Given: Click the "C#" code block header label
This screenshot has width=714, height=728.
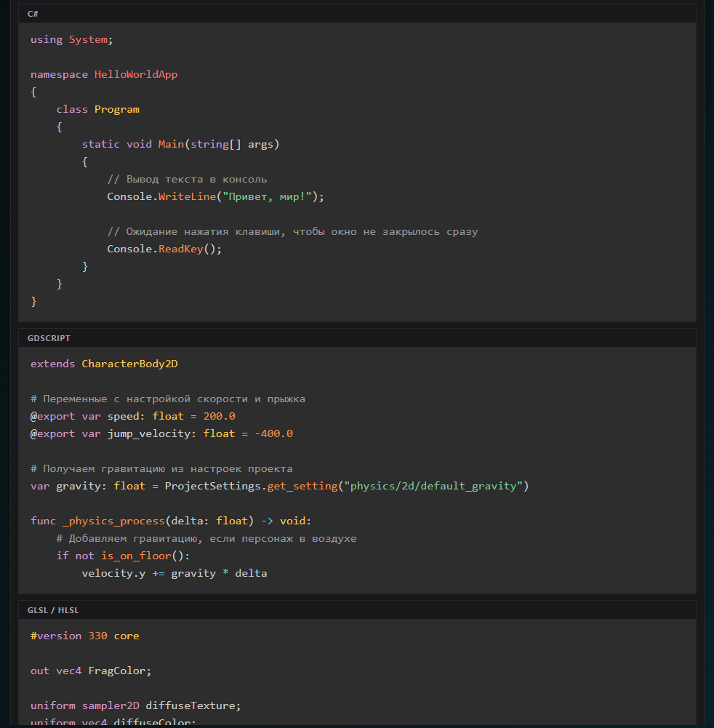Looking at the screenshot, I should 33,14.
